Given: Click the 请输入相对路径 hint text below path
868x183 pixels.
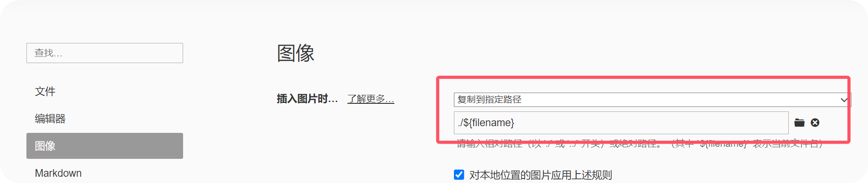Looking at the screenshot, I should coord(640,144).
